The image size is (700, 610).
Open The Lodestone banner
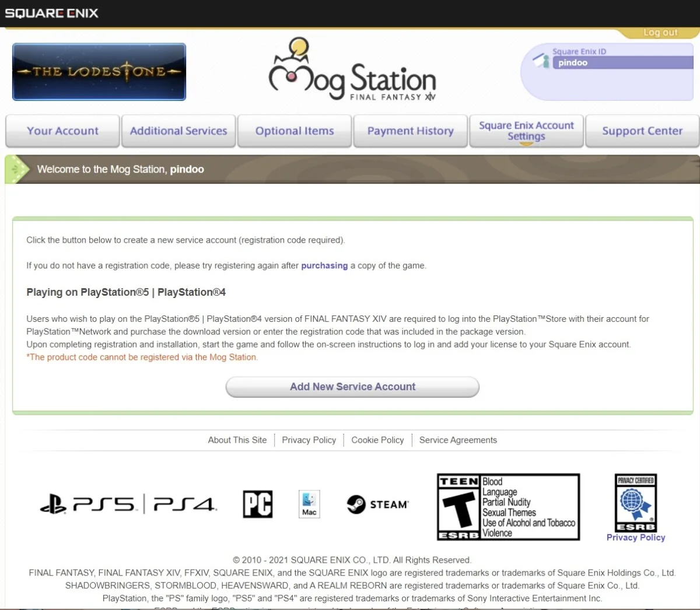[99, 72]
